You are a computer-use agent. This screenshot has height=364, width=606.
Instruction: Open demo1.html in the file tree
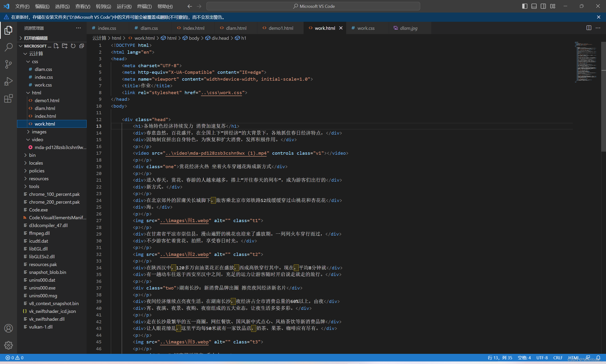point(52,101)
